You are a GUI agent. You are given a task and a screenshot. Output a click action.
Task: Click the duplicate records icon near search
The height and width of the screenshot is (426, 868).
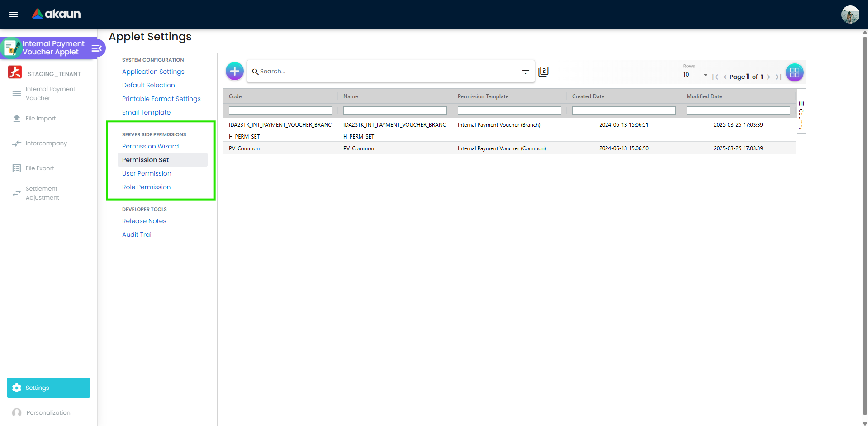point(543,72)
